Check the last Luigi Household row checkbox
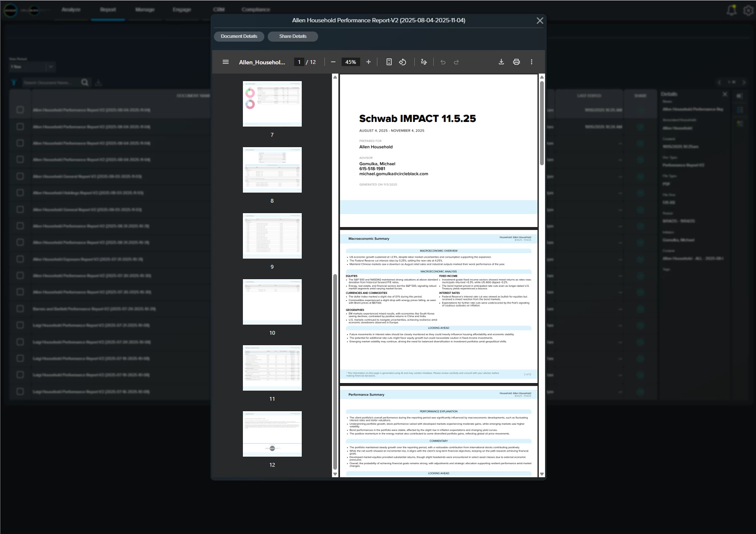Image resolution: width=756 pixels, height=534 pixels. [x=20, y=391]
